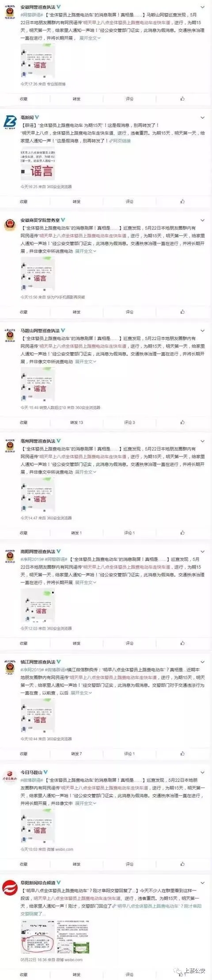212x980 pixels.
Task: Click police badge avatar of 安徽商贸学院警务室
Action: point(9,224)
